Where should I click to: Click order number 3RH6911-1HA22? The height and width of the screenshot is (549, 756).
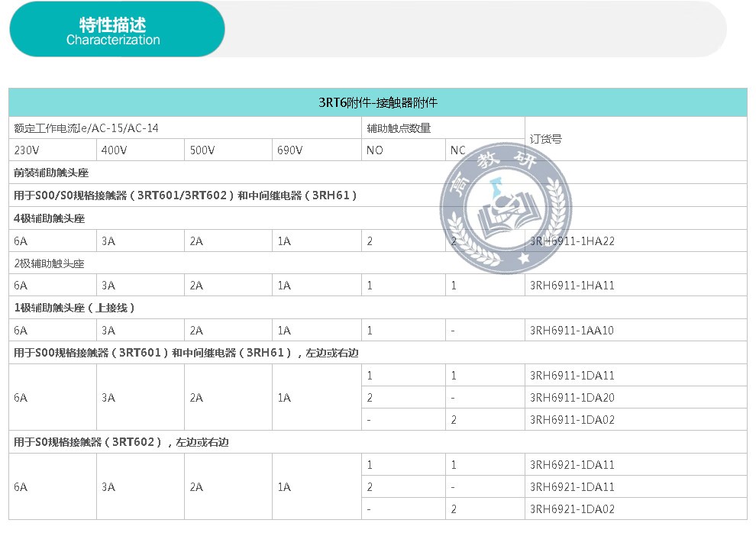[572, 241]
